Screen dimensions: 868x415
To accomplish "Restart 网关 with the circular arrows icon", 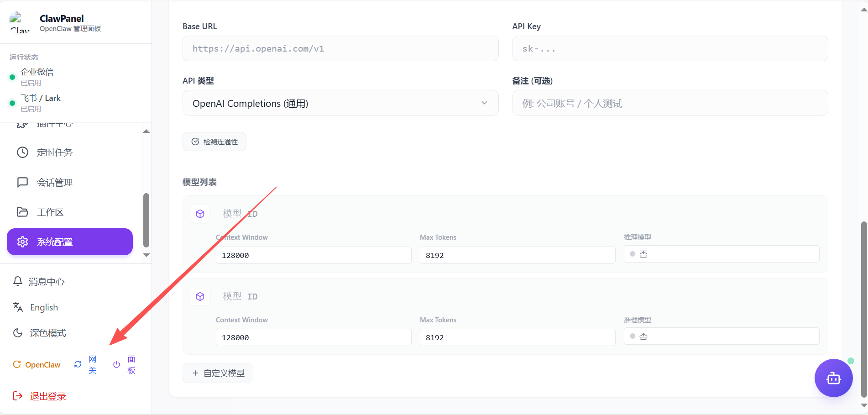I will pos(78,364).
